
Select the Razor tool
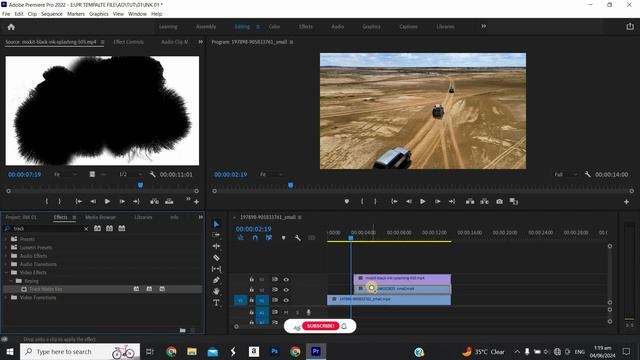(x=216, y=258)
